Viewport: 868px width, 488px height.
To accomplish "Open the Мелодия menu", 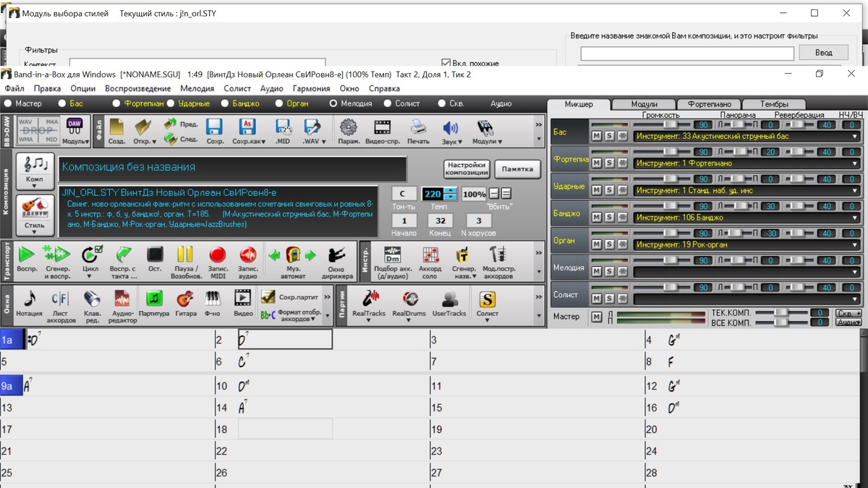I will (197, 89).
